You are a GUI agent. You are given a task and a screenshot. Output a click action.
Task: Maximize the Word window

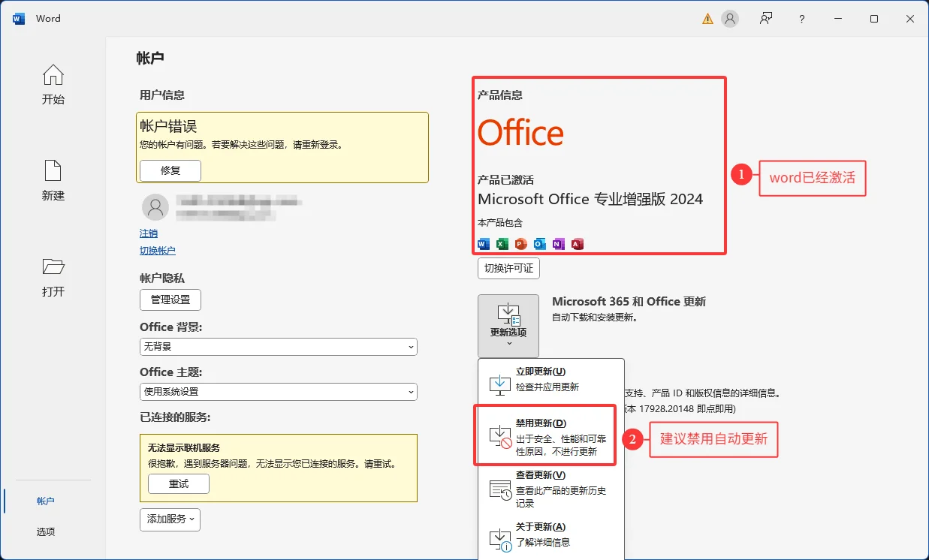(x=874, y=19)
